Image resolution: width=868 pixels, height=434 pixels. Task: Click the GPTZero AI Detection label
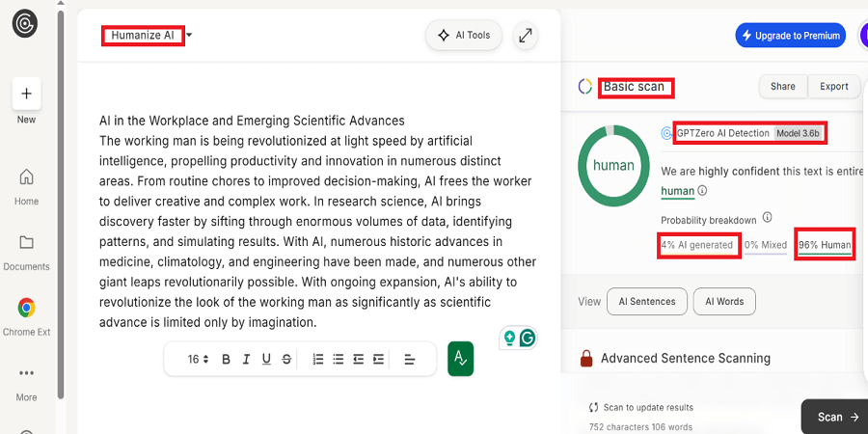[722, 133]
